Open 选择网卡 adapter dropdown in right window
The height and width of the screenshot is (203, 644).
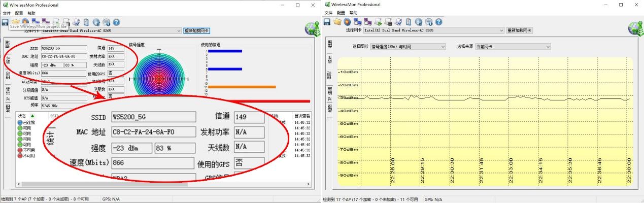(x=434, y=30)
